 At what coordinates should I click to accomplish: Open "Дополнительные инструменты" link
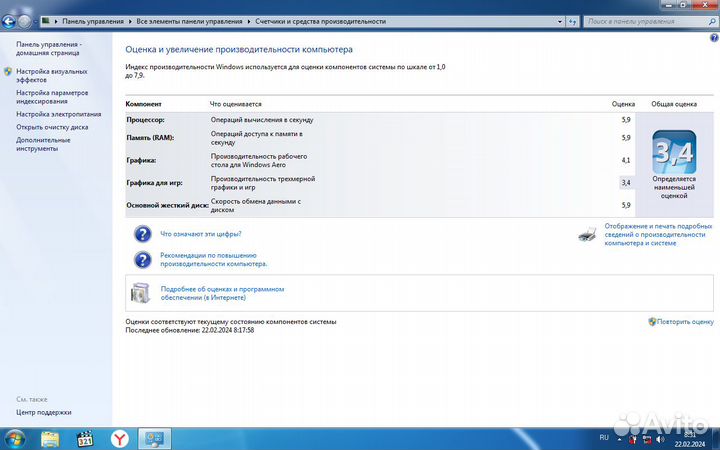click(43, 144)
